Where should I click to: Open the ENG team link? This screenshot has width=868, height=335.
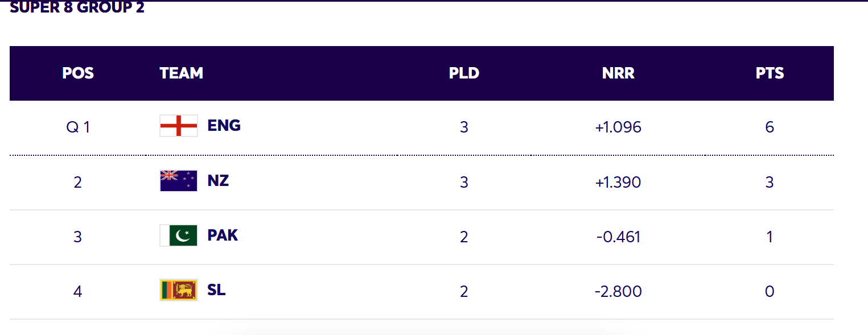click(x=224, y=126)
